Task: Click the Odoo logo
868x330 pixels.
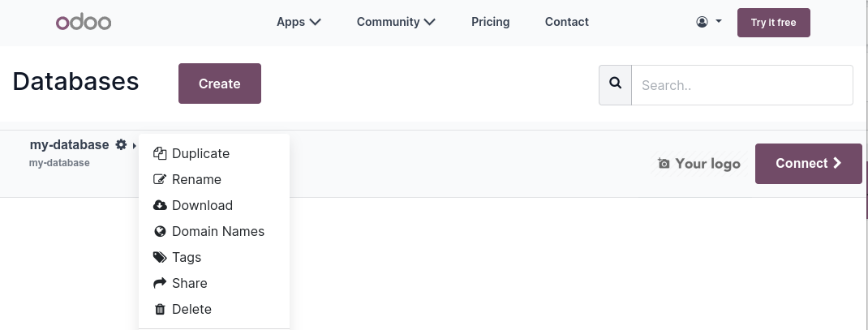Action: click(x=84, y=23)
